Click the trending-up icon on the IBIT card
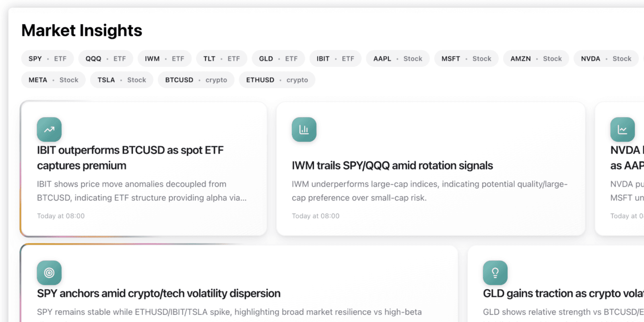Image resolution: width=644 pixels, height=322 pixels. click(x=49, y=129)
